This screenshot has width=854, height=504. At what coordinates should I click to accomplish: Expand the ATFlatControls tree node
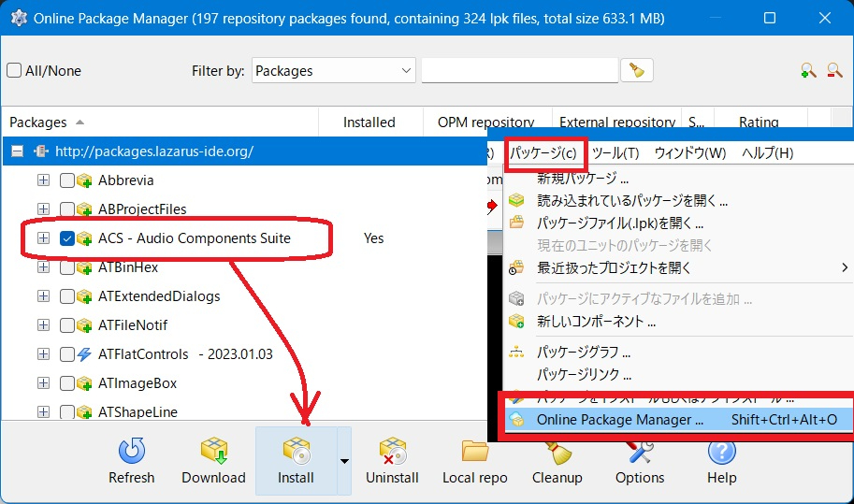[44, 354]
